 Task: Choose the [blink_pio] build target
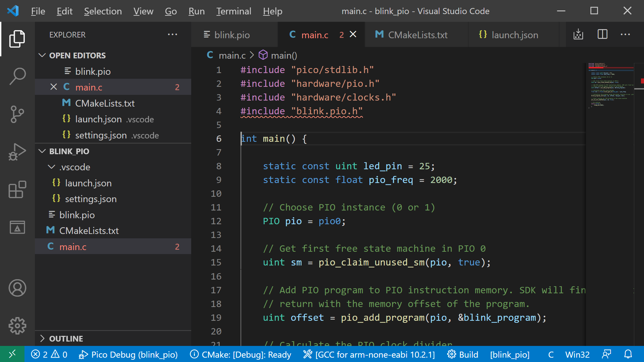[x=510, y=354]
